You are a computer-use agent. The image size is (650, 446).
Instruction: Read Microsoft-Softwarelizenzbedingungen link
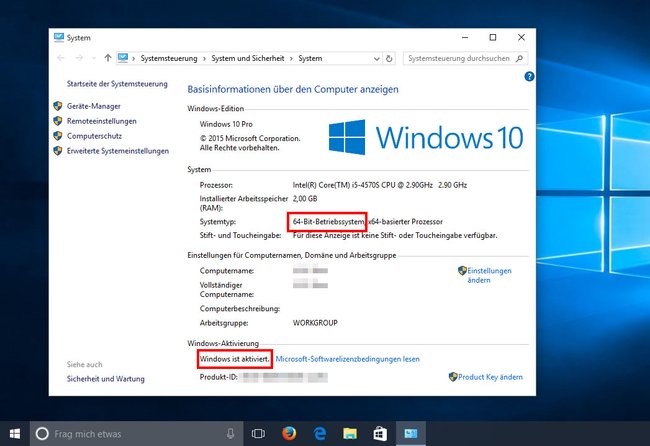(347, 359)
